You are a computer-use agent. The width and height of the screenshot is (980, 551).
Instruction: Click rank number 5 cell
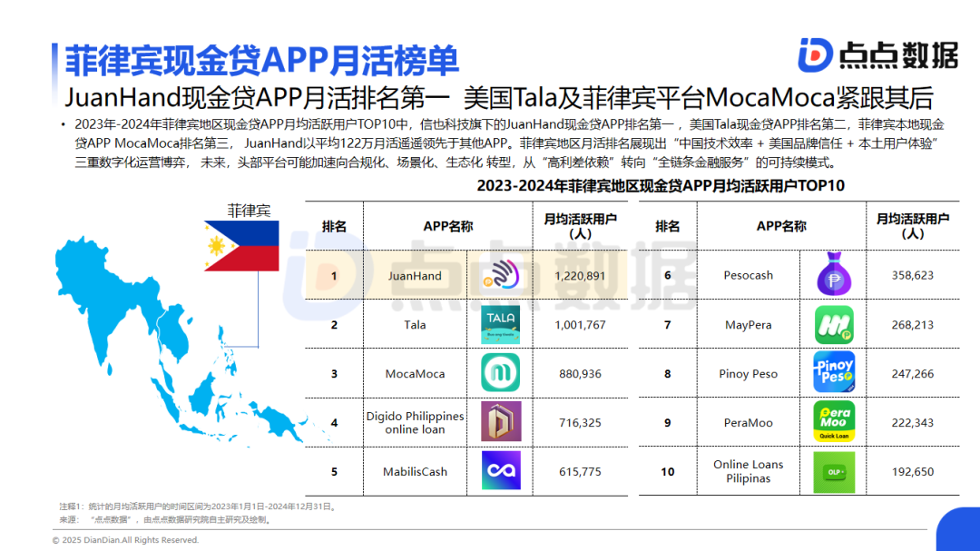point(334,471)
